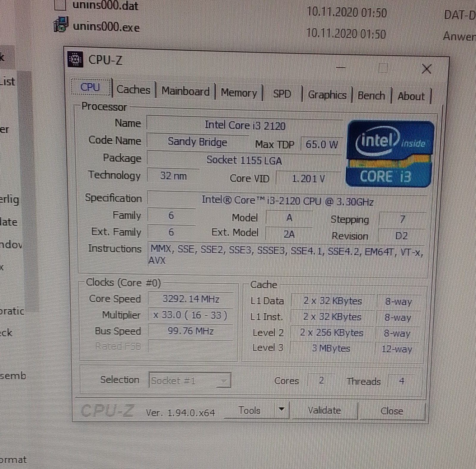Click the Core Speed value 3292.14 MHz
Image resolution: width=476 pixels, height=469 pixels.
coord(191,299)
